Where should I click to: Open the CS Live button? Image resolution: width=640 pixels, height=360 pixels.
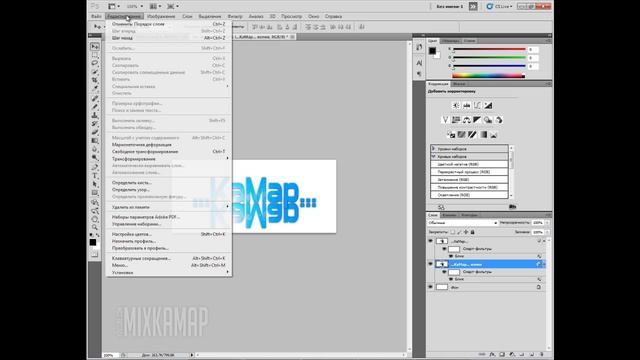point(500,6)
